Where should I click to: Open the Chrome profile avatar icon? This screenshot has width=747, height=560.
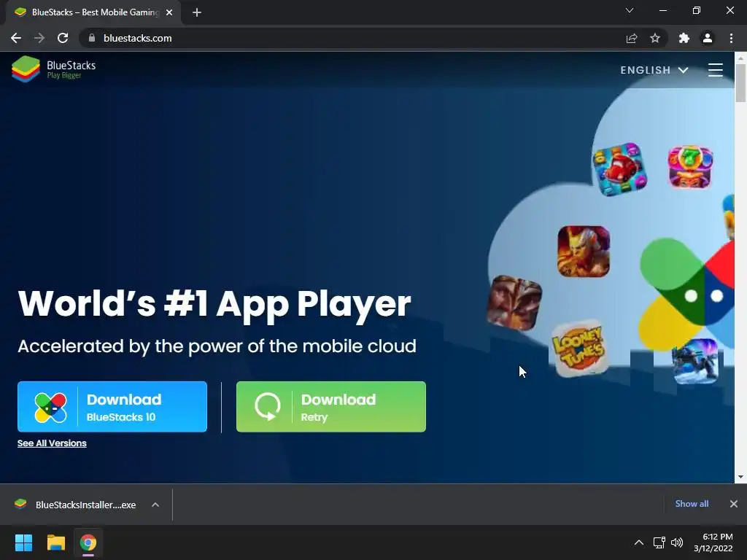pos(708,38)
